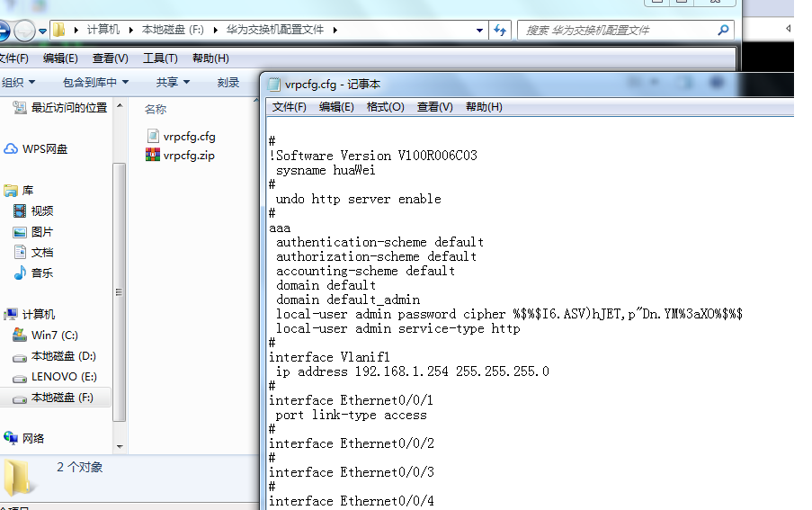Click the 'local-user admin service-type http' line

[x=397, y=329]
